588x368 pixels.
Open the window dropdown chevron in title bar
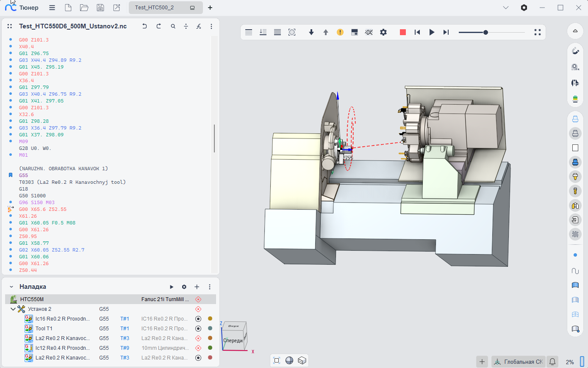tap(505, 8)
